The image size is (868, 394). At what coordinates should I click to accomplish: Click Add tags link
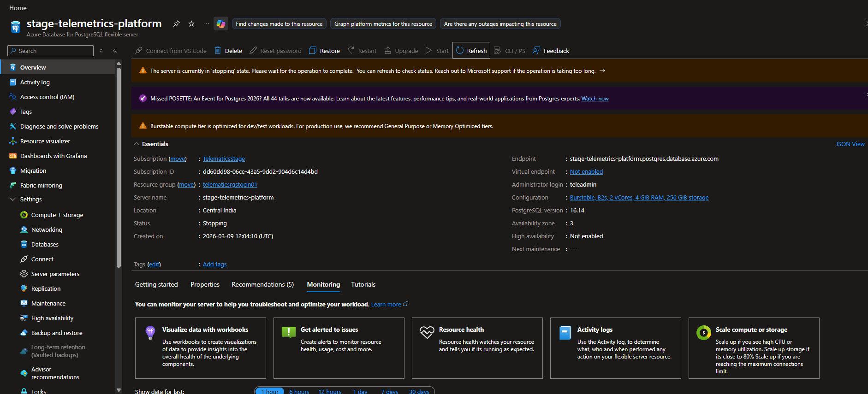point(214,264)
